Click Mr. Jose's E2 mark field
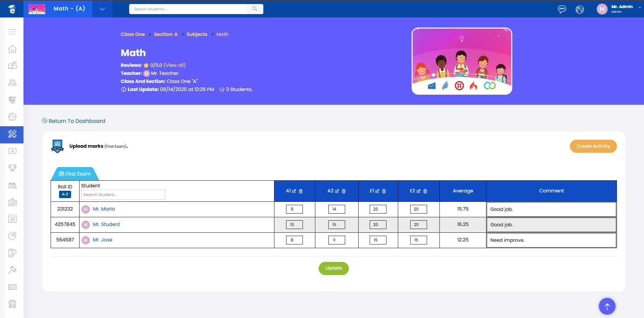The image size is (644, 318). click(x=419, y=240)
